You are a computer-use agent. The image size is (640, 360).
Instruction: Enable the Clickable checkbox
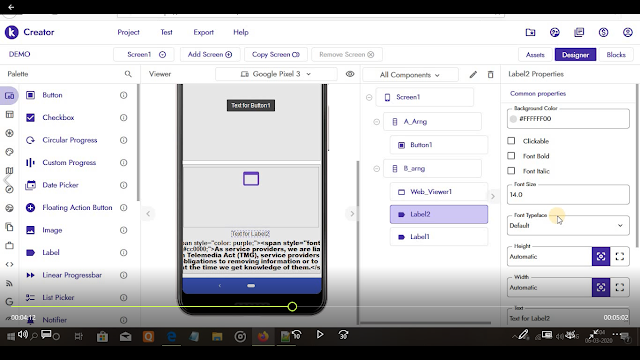coord(511,141)
